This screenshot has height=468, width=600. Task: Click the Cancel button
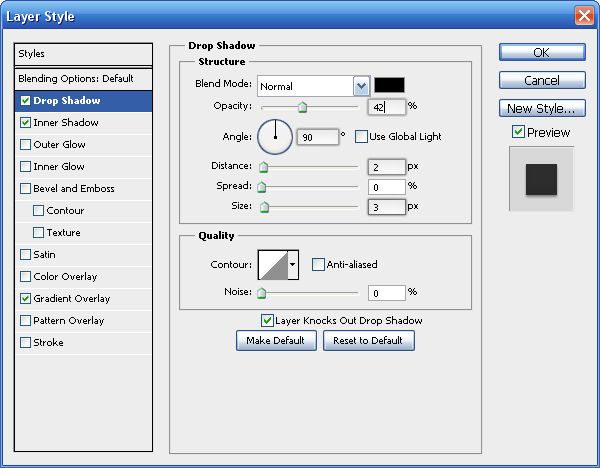[542, 80]
